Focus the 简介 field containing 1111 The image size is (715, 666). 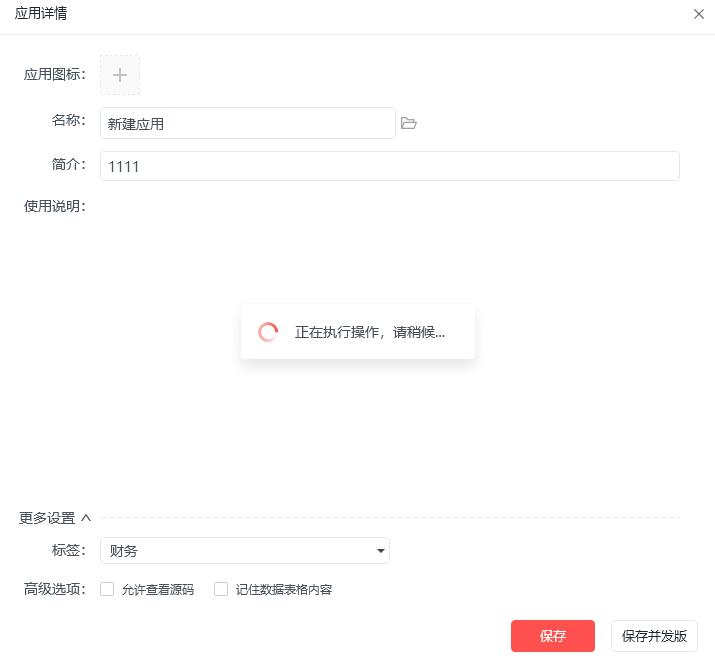pyautogui.click(x=390, y=166)
